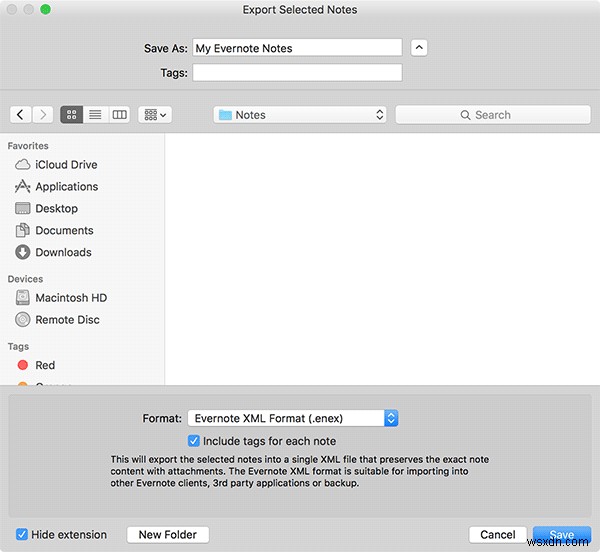Screen dimensions: 600x552
Task: Click the sidebar Tags section header
Action: pyautogui.click(x=18, y=347)
